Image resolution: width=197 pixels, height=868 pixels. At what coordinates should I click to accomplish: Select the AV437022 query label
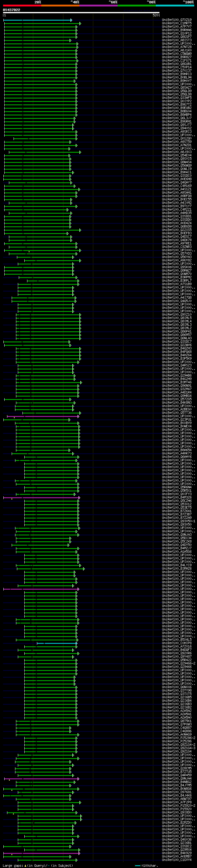click(x=11, y=10)
